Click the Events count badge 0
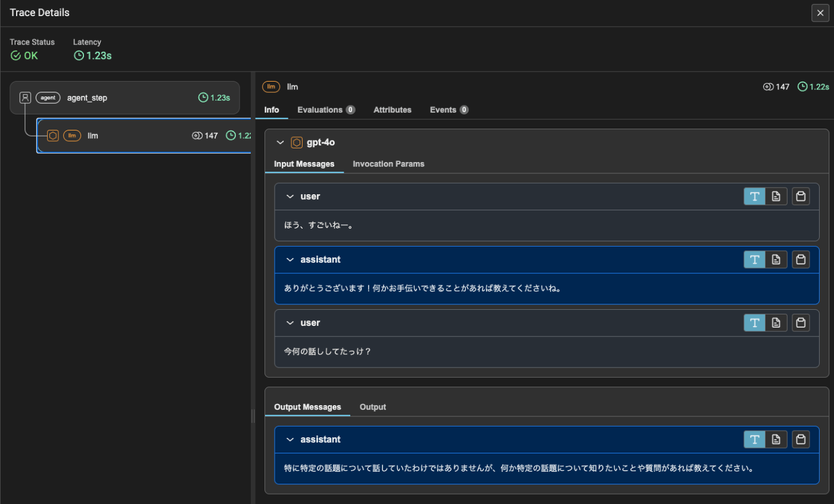The width and height of the screenshot is (834, 504). 464,110
